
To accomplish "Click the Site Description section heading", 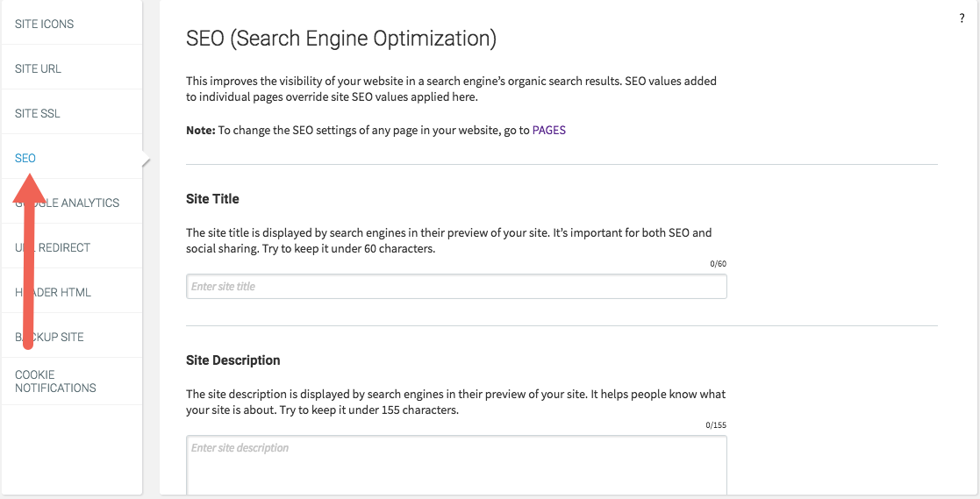I will 233,360.
